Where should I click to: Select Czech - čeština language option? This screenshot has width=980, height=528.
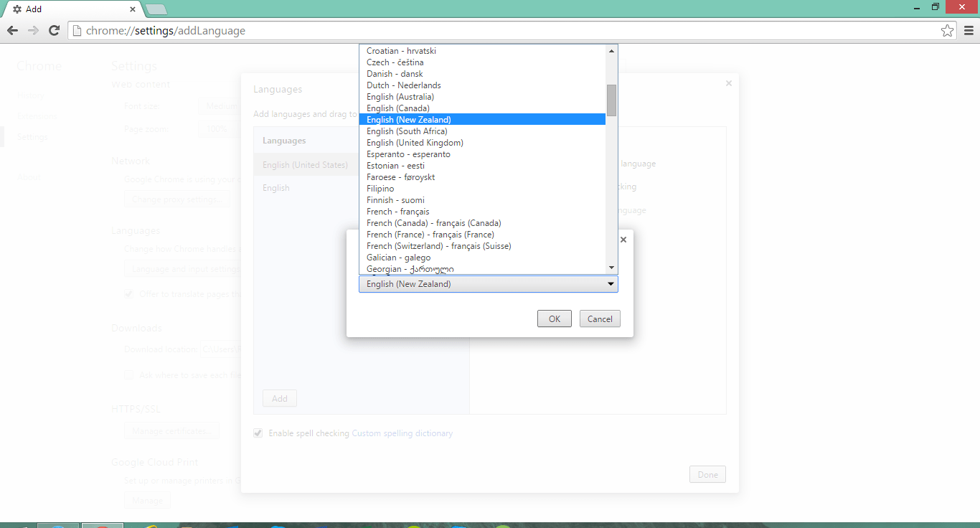click(482, 62)
